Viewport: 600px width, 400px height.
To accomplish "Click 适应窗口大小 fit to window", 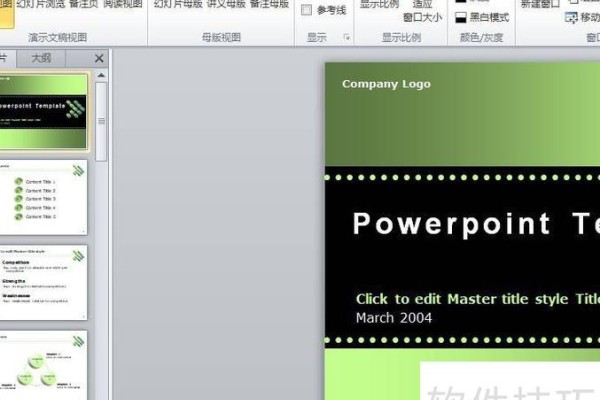I will click(422, 11).
